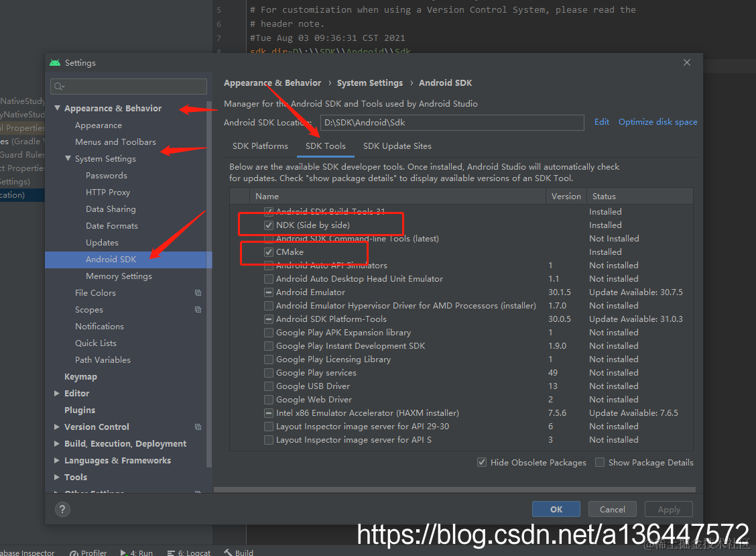This screenshot has width=756, height=556.
Task: Click the Android SDK Location field
Action: [452, 123]
